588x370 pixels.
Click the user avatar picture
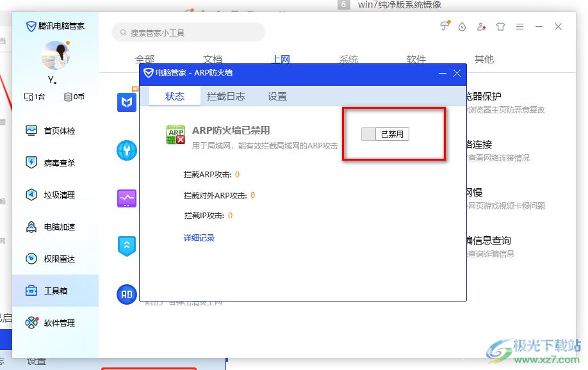56,56
